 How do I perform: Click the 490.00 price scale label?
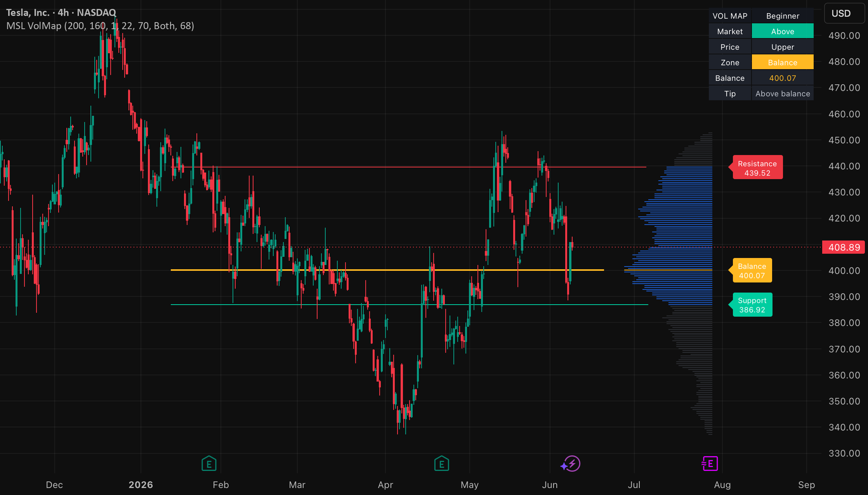(x=844, y=36)
